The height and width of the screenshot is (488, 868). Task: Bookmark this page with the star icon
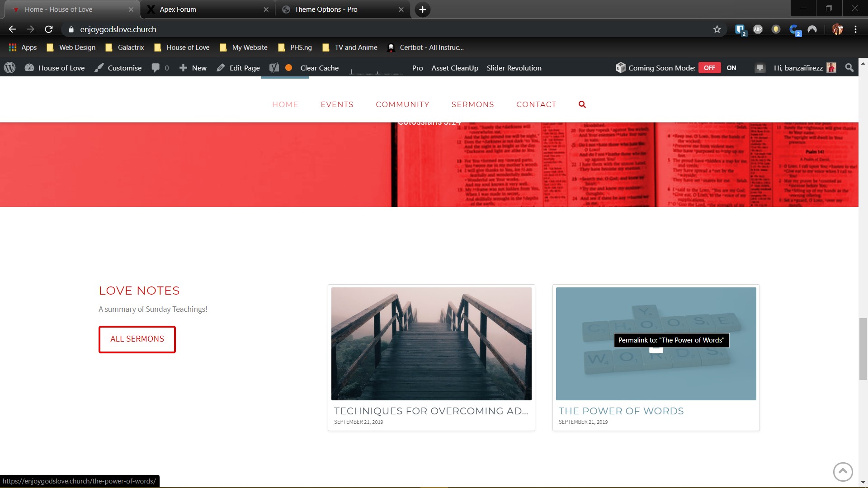717,29
